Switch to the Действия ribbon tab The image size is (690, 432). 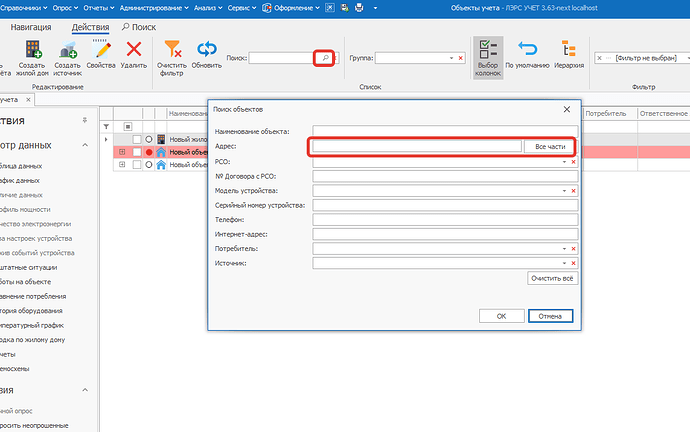tap(90, 27)
